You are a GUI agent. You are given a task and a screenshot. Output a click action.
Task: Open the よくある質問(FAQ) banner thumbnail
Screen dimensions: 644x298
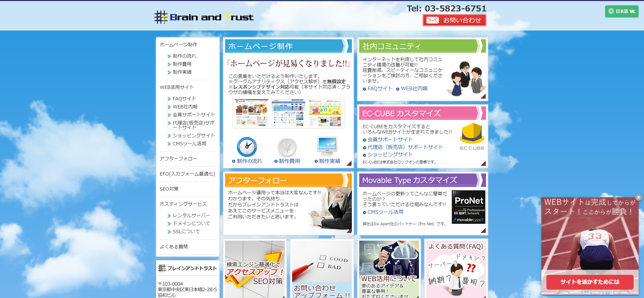point(456,268)
